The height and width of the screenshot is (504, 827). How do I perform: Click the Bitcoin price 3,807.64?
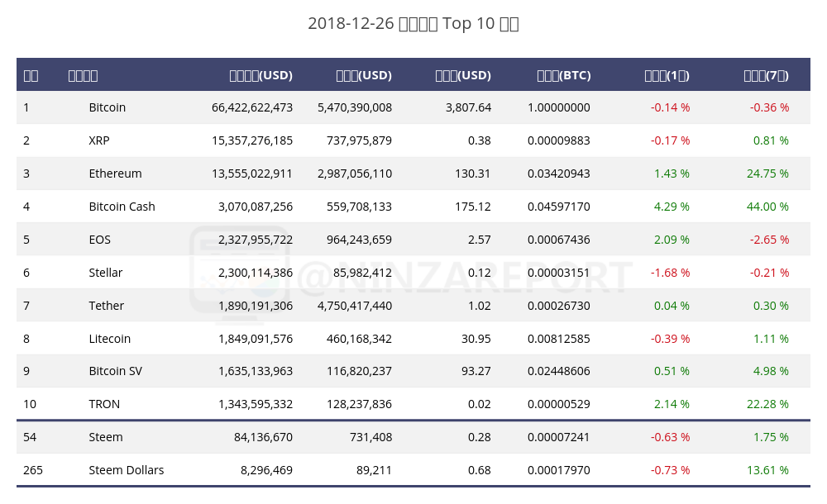pos(468,107)
